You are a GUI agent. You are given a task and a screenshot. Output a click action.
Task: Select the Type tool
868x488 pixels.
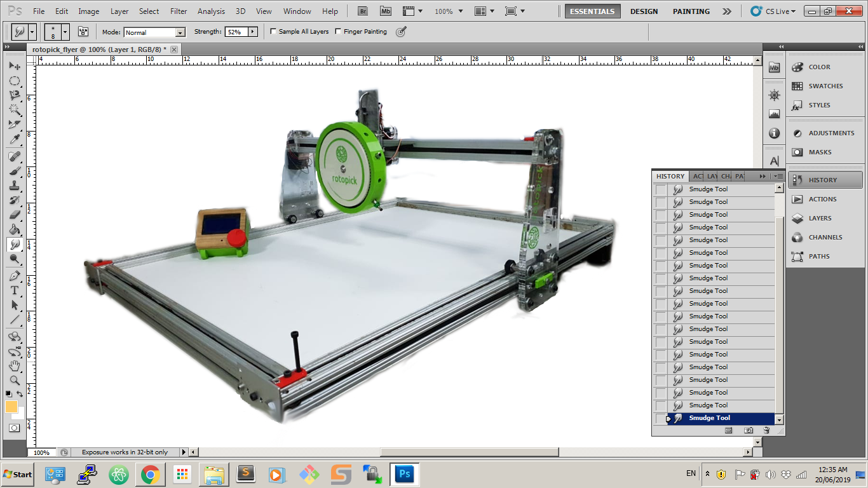(15, 290)
